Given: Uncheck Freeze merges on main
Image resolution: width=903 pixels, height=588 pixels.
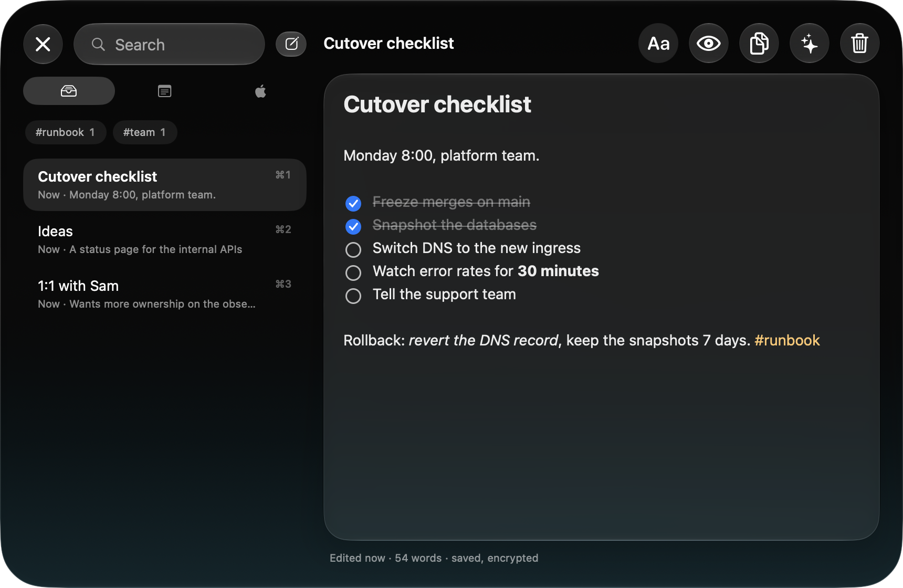Looking at the screenshot, I should click(x=353, y=203).
